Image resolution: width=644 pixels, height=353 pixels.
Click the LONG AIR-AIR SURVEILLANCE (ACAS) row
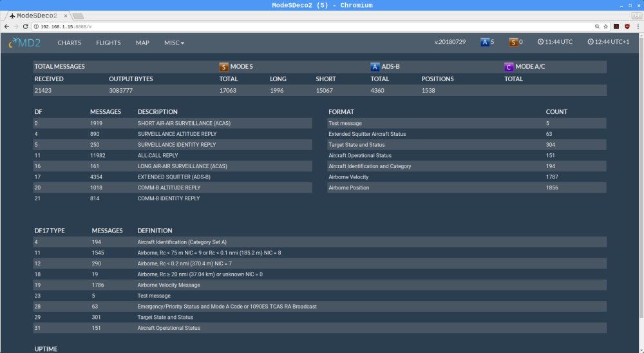tap(173, 166)
